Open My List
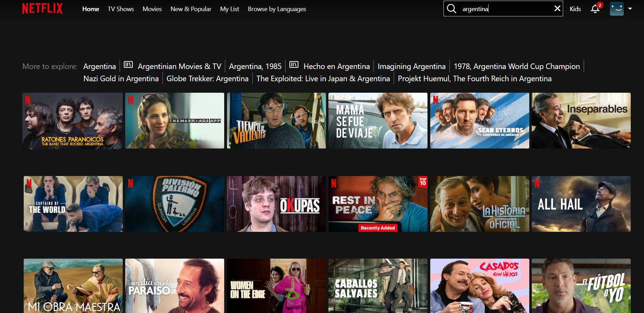The height and width of the screenshot is (313, 644). tap(230, 9)
